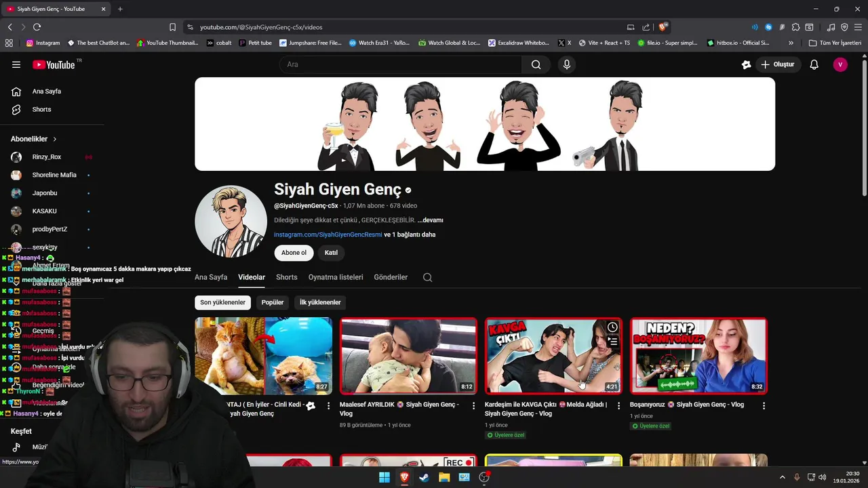Open the Tüm Yer İşaretleri bookmarks folder

pyautogui.click(x=835, y=43)
